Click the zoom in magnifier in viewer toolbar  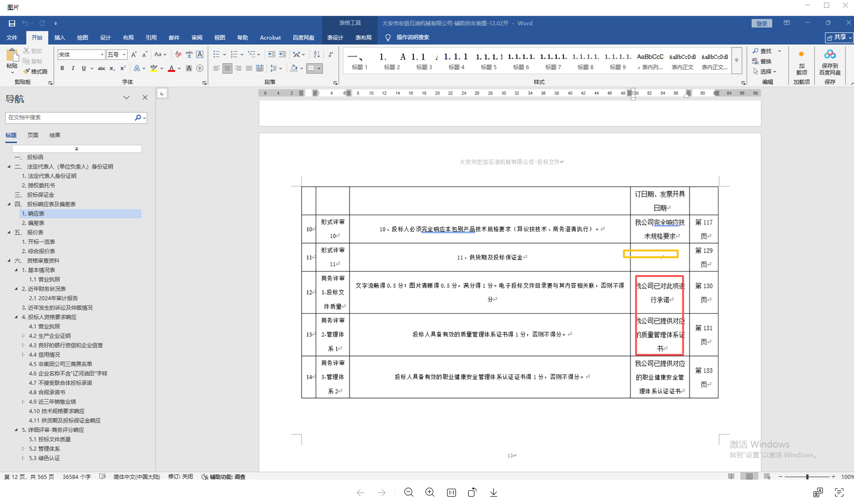(x=430, y=492)
